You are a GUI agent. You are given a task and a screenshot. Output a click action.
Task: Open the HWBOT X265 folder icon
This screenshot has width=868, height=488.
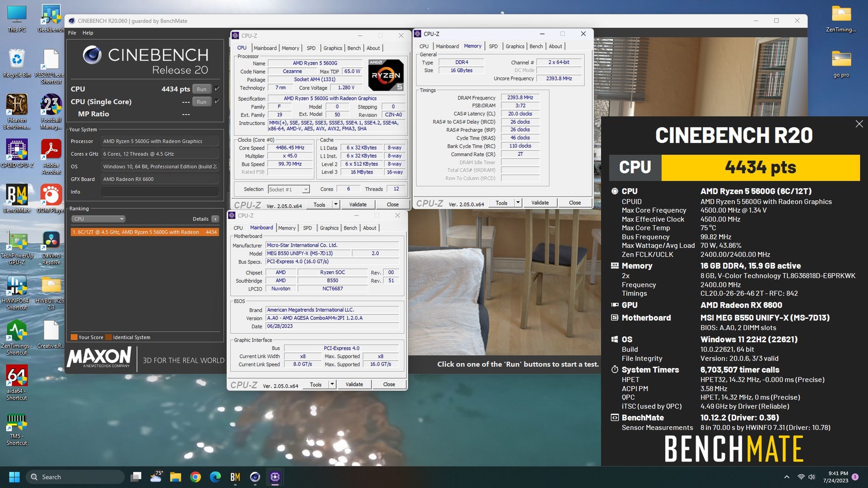tap(50, 293)
